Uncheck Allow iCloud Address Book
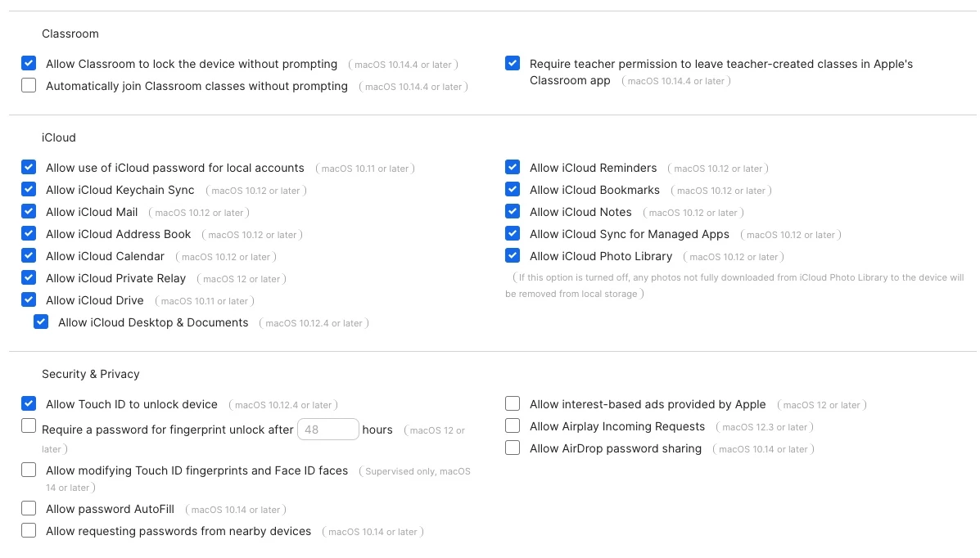Image resolution: width=980 pixels, height=558 pixels. 29,234
